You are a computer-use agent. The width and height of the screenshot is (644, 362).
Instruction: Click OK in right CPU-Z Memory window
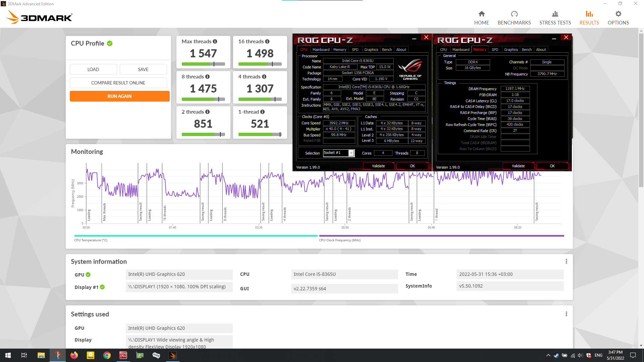[x=552, y=166]
